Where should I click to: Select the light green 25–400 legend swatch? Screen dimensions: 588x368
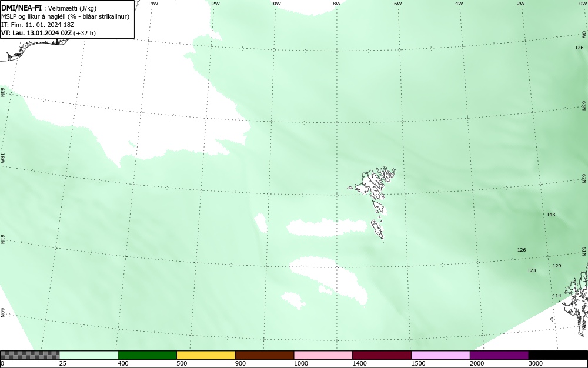pos(89,355)
